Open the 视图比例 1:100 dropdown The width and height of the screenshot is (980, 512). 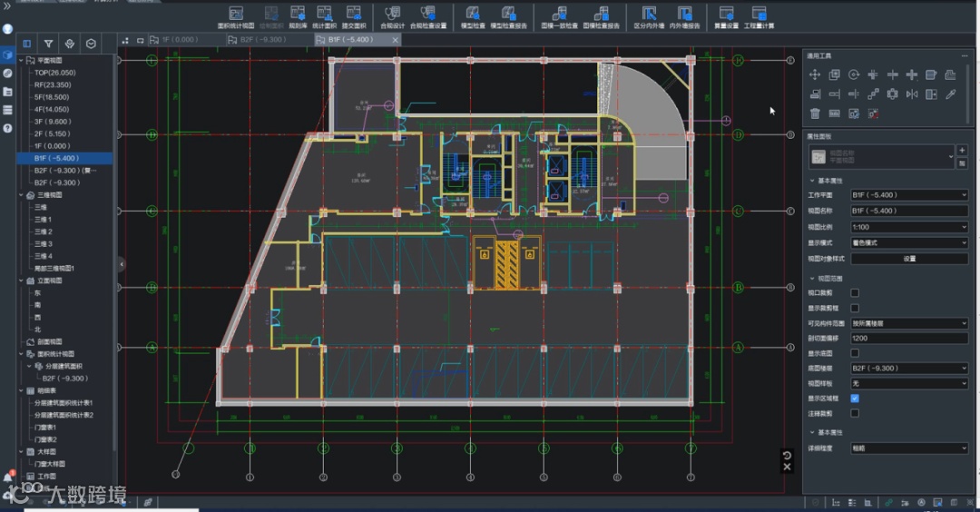[x=909, y=227]
